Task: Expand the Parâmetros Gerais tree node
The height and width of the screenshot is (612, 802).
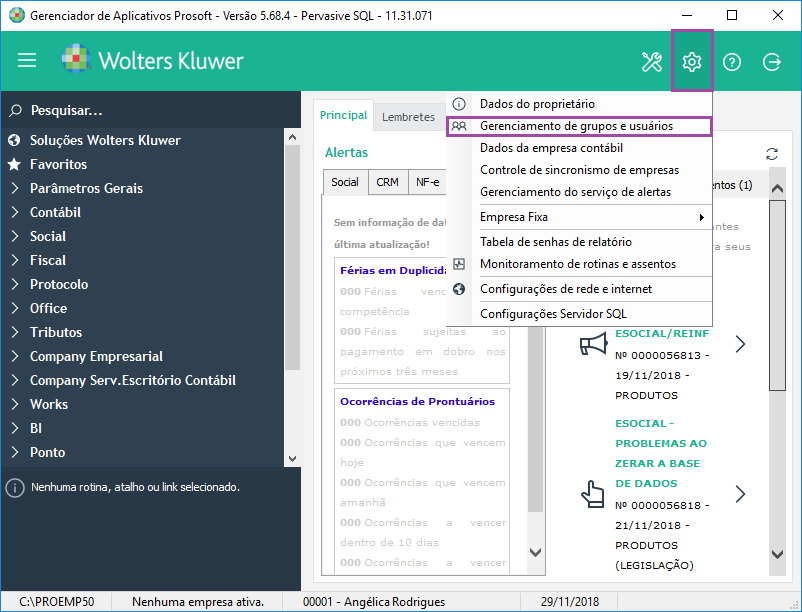Action: click(x=15, y=188)
